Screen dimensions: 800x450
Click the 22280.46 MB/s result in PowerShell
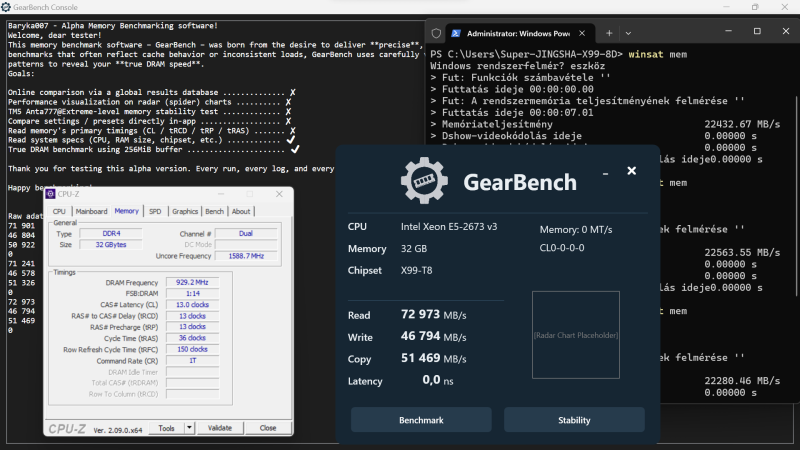742,381
